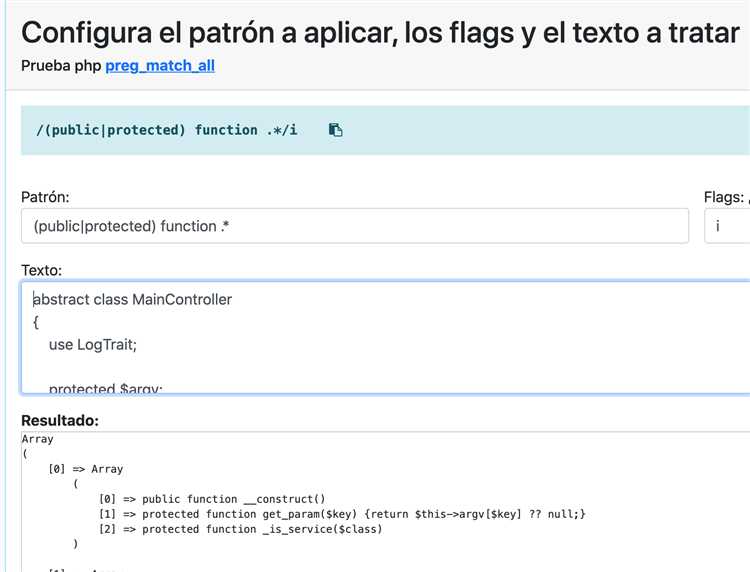Click the Texto label
Viewport: 750px width, 572px height.
click(x=41, y=270)
